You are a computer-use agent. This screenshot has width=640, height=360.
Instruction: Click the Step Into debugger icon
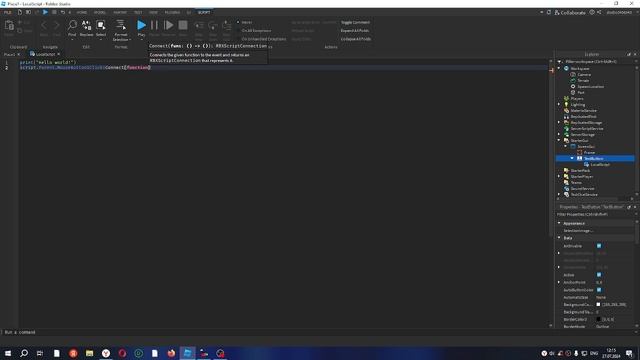(x=199, y=26)
